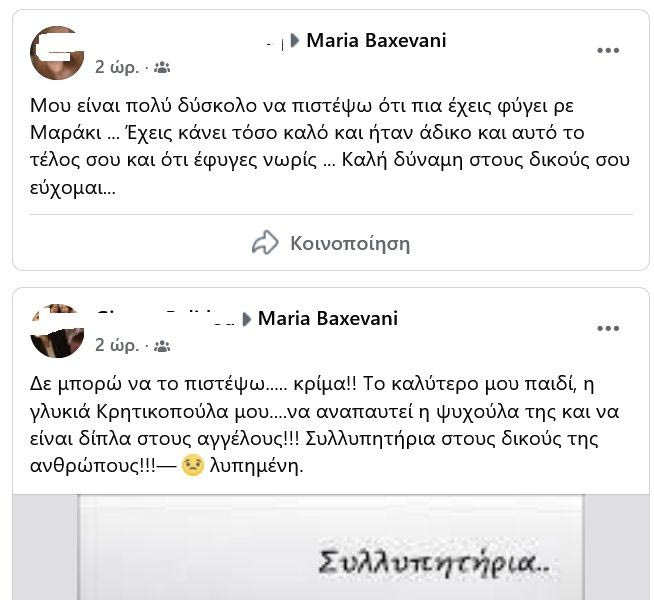This screenshot has width=654, height=600.
Task: Click the 'λυπημένη' feeling text
Action: click(x=257, y=466)
